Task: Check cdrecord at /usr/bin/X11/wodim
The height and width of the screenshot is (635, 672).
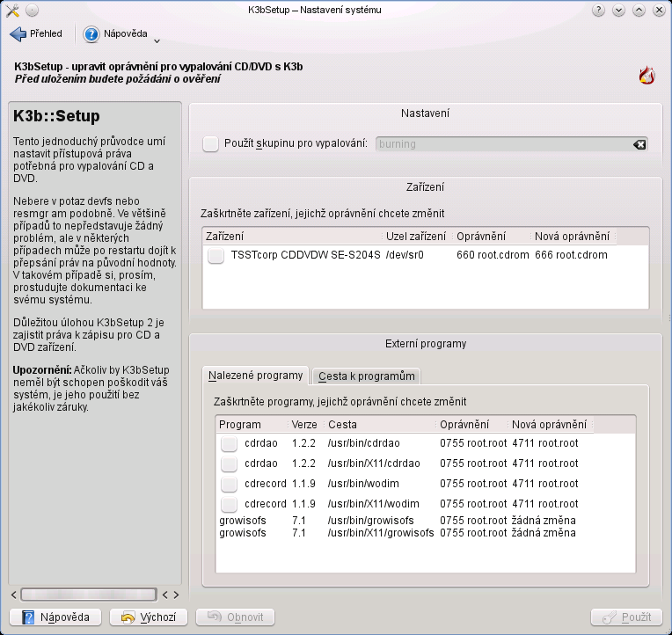Action: 229,504
